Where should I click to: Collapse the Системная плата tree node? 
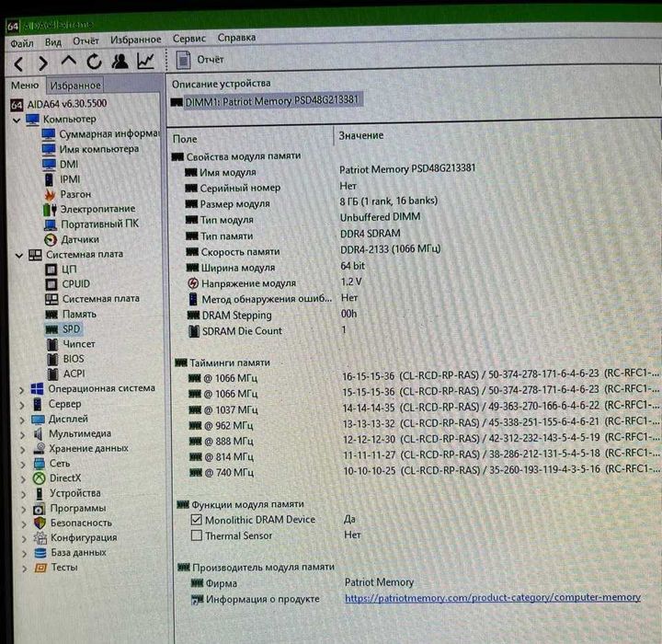[19, 255]
